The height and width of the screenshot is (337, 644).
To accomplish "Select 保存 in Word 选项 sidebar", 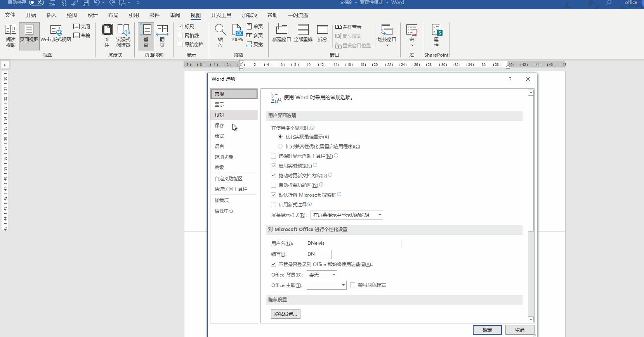I will [234, 126].
